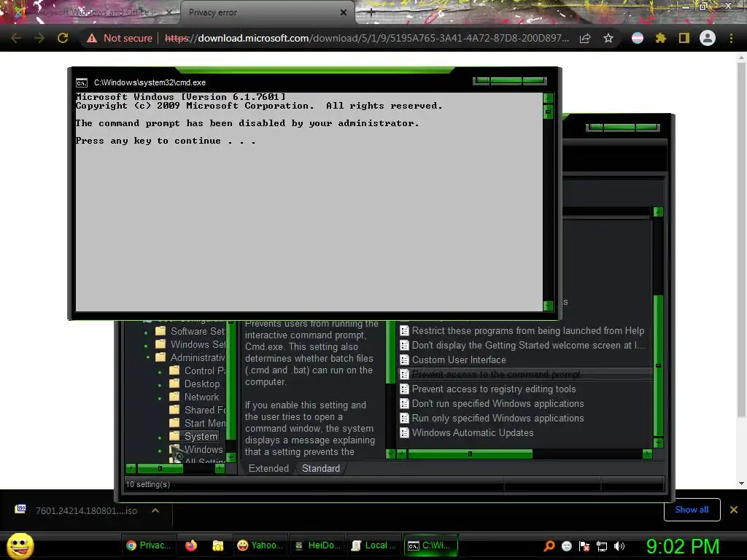Open the striped pink-blue extension icon
Viewport: 747px width, 560px height.
[x=637, y=38]
